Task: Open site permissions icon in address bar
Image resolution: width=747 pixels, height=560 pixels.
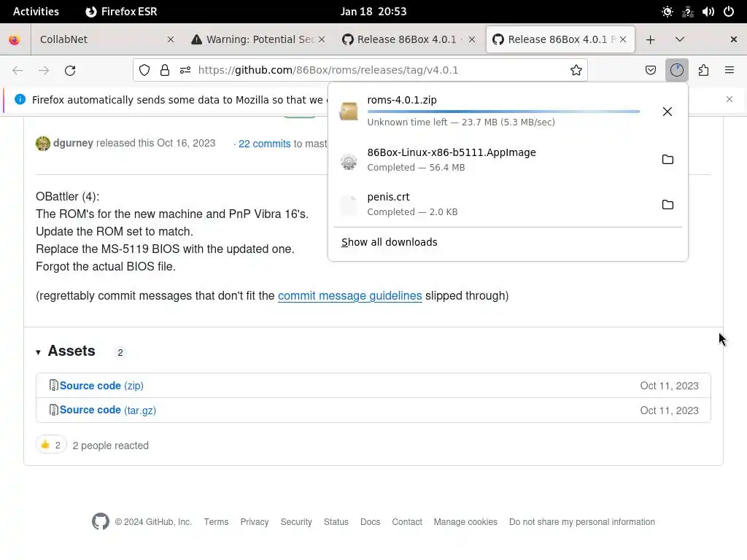Action: [185, 71]
